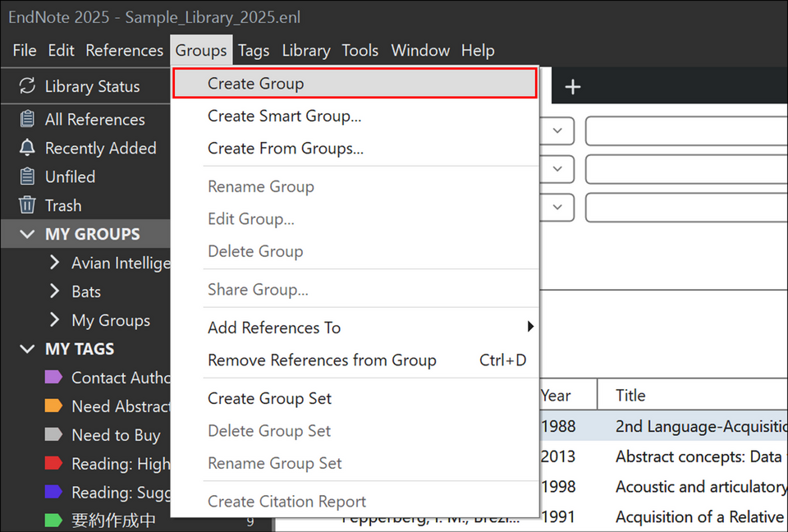
Task: Select Need to Buy tag label
Action: pyautogui.click(x=116, y=435)
